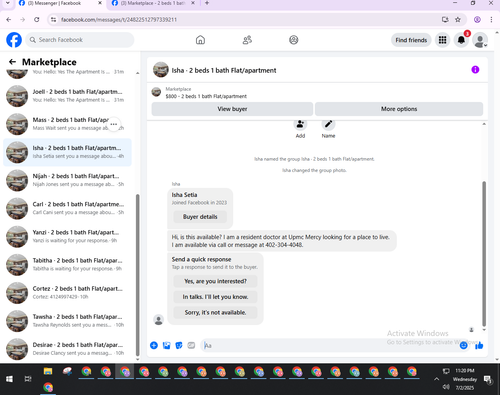This screenshot has height=395, width=500.
Task: Open the emoji picker in message box
Action: pyautogui.click(x=463, y=345)
